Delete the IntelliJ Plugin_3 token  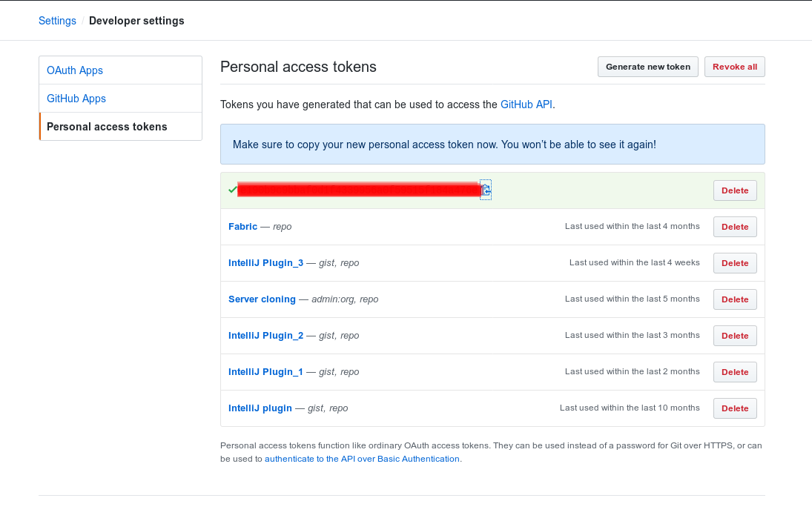[735, 263]
